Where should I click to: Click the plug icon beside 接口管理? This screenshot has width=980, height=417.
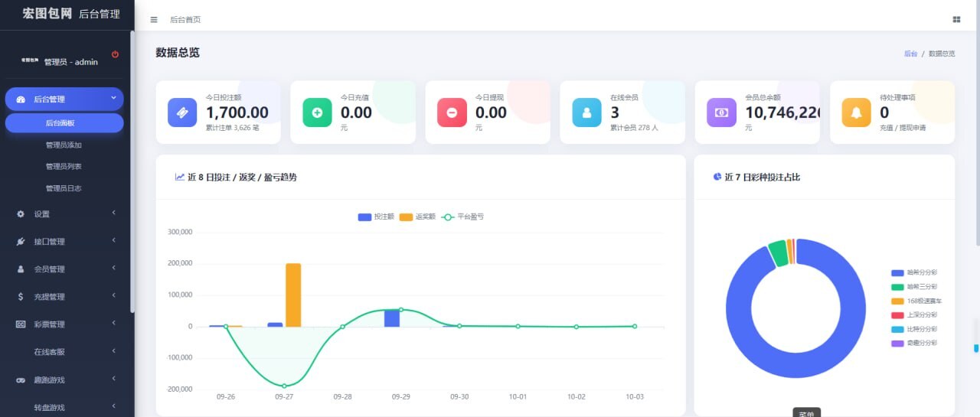[21, 242]
